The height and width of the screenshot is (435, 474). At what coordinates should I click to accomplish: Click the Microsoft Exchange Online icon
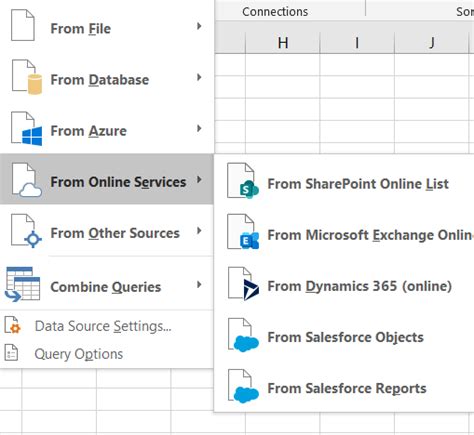point(243,232)
